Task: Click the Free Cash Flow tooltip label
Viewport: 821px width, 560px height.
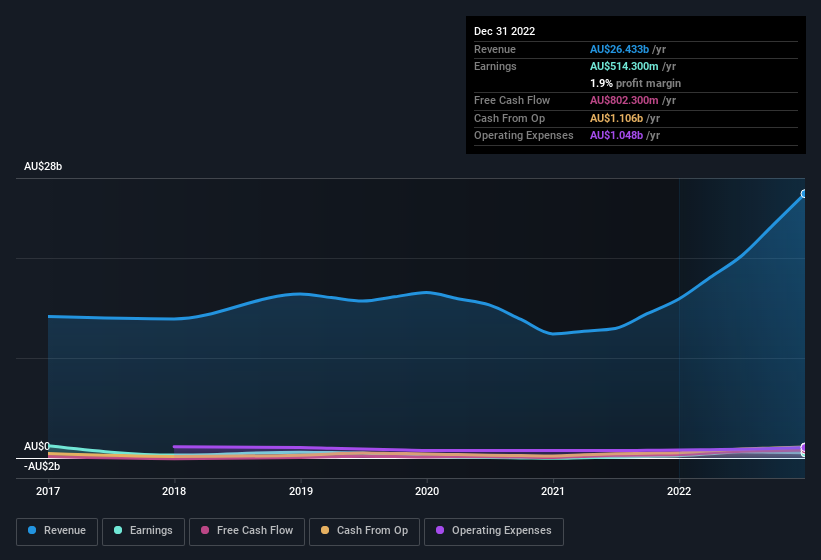Action: 512,100
